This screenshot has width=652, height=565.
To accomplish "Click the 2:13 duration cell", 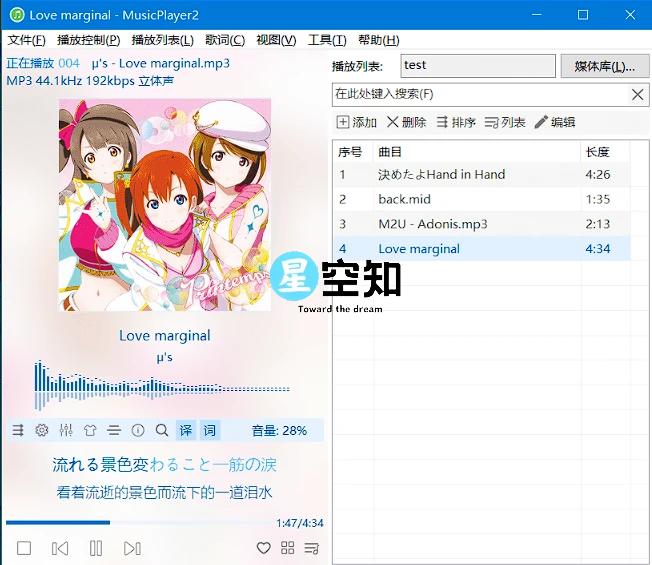I will pyautogui.click(x=598, y=224).
